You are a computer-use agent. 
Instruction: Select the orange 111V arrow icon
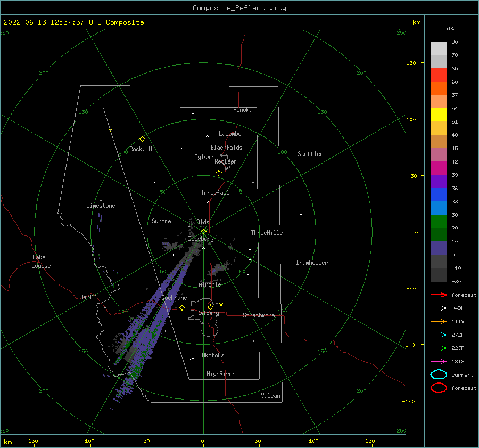pyautogui.click(x=439, y=321)
